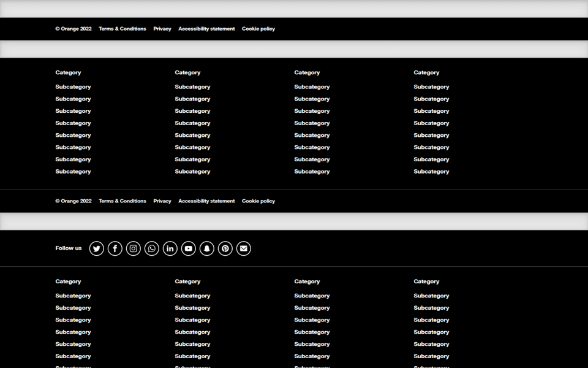Click the WhatsApp icon
The height and width of the screenshot is (368, 588).
pos(151,248)
